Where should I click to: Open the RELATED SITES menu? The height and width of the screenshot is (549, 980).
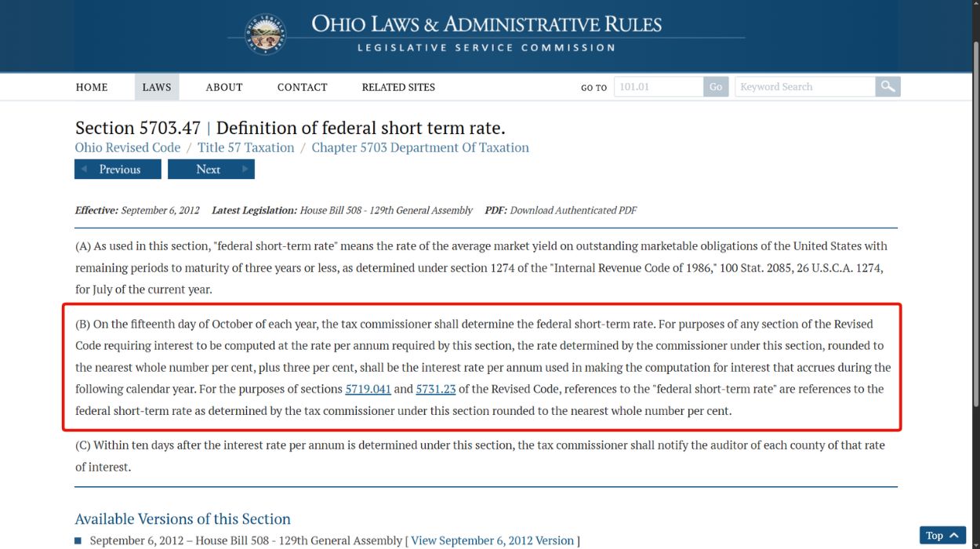tap(398, 87)
